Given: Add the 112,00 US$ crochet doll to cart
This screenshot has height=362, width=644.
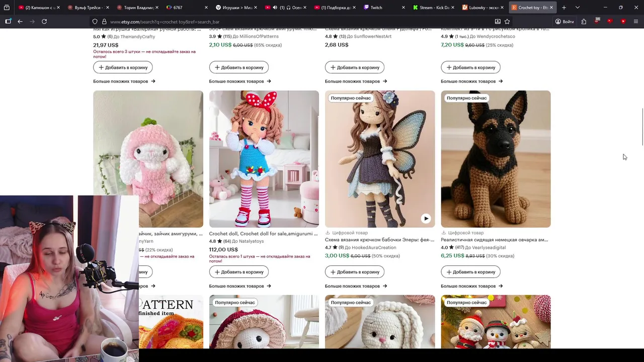Looking at the screenshot, I should pyautogui.click(x=239, y=272).
